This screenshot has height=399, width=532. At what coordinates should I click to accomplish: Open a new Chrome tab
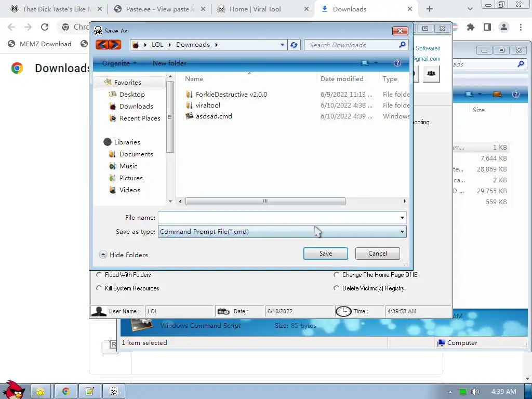tap(430, 9)
